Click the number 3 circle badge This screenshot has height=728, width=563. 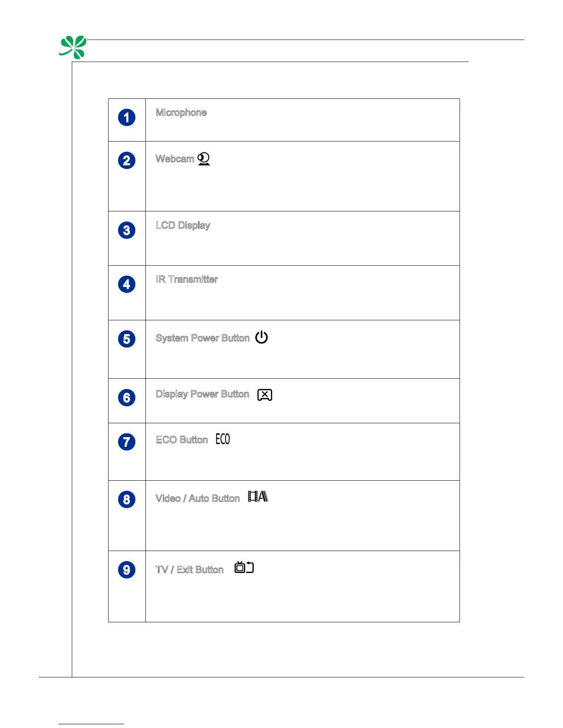(126, 230)
